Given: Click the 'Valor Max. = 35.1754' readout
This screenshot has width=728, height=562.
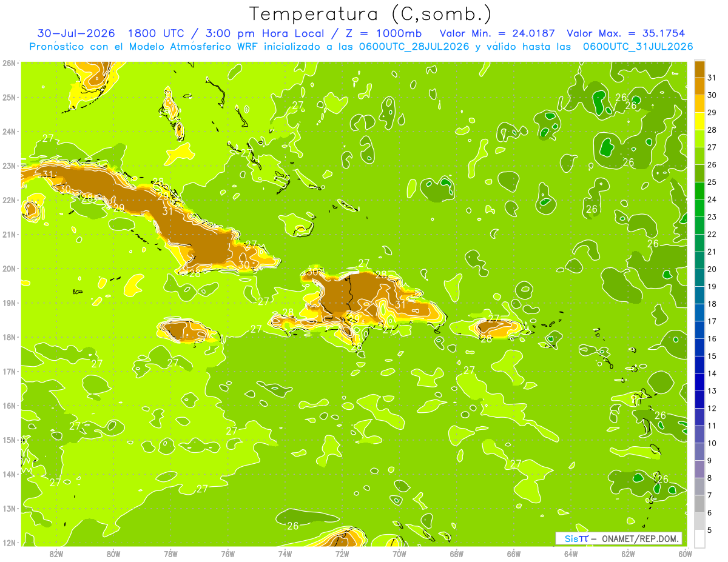Looking at the screenshot, I should pos(626,33).
